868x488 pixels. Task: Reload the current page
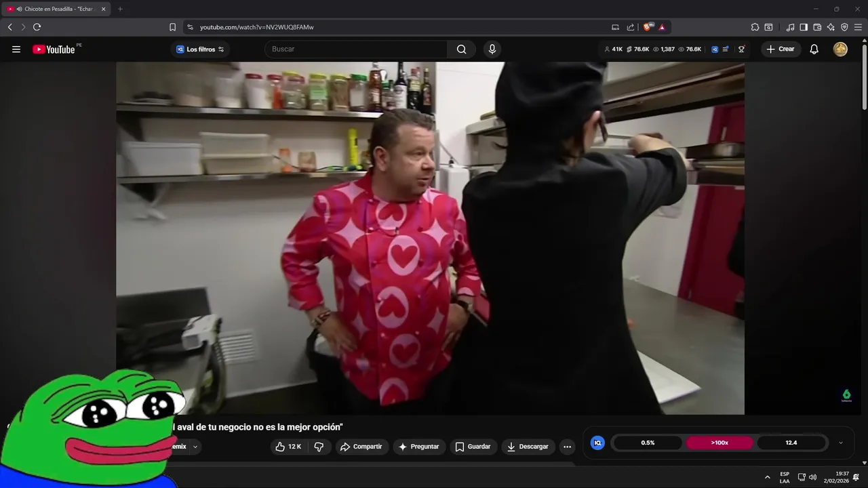37,27
